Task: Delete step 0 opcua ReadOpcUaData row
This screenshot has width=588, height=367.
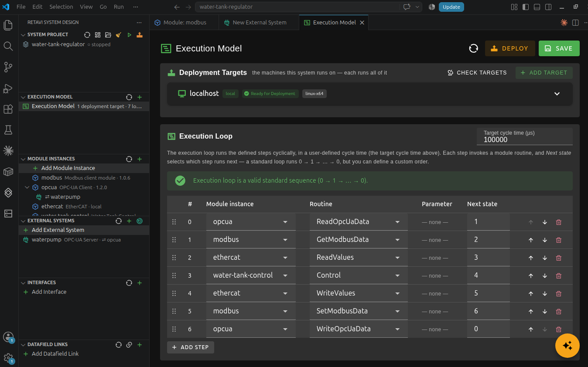Action: pyautogui.click(x=559, y=222)
